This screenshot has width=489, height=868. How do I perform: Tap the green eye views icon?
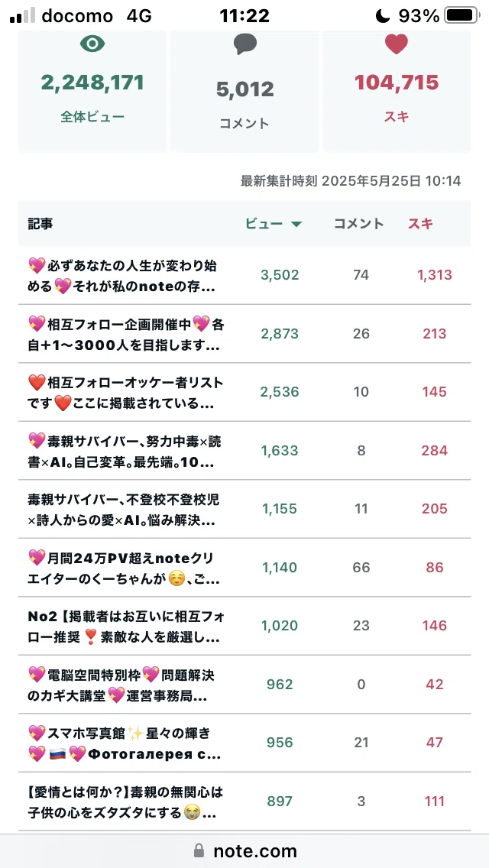(92, 44)
